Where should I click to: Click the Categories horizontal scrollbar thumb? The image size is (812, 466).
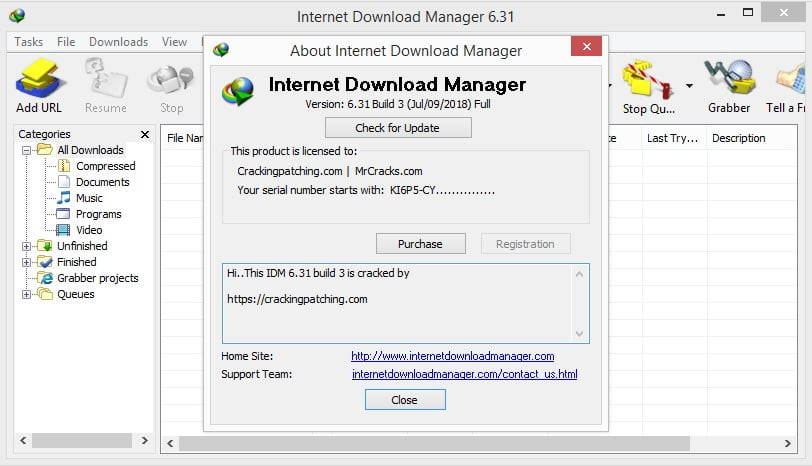[x=81, y=441]
